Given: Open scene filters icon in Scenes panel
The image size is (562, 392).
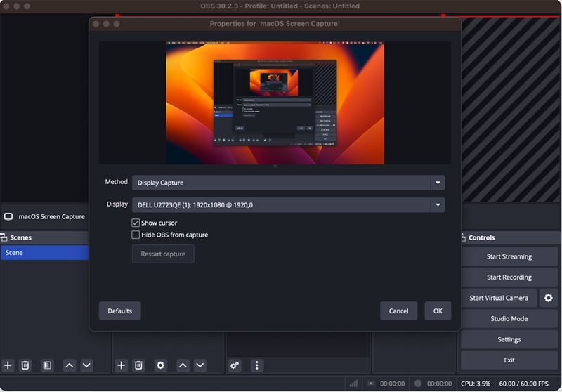Looking at the screenshot, I should click(47, 365).
